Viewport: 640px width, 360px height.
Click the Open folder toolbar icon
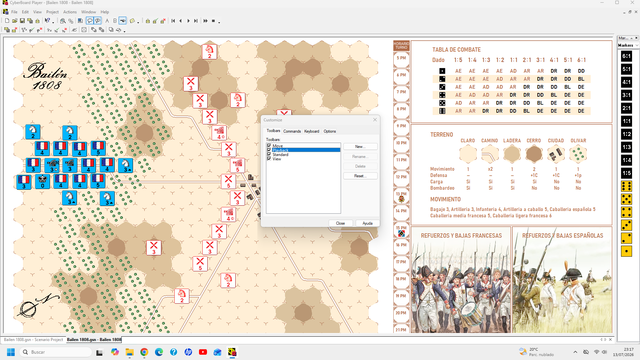coord(15,21)
